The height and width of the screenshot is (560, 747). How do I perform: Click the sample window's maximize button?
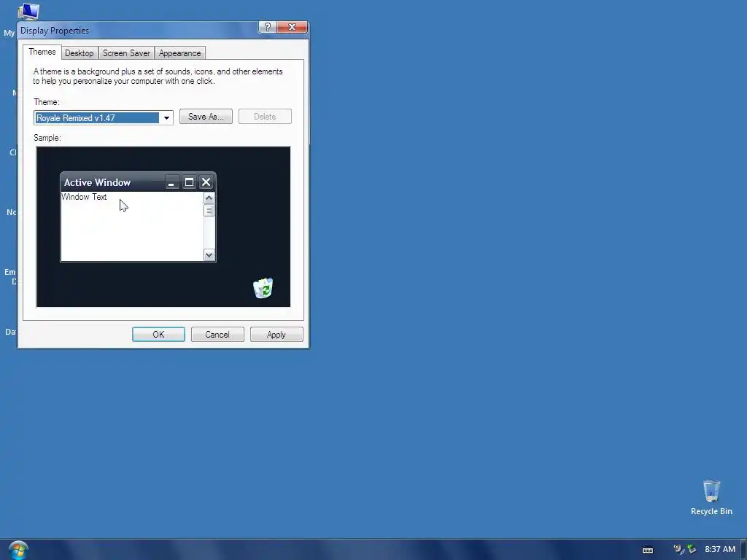click(x=189, y=182)
